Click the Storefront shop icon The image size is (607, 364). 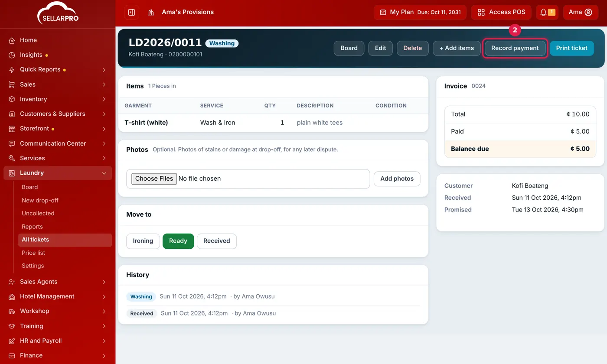click(x=12, y=129)
